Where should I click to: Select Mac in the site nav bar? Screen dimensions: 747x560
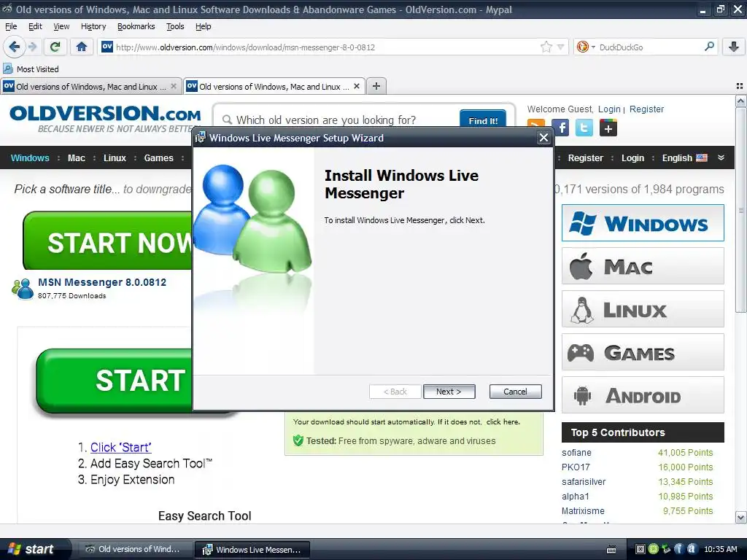click(x=76, y=157)
